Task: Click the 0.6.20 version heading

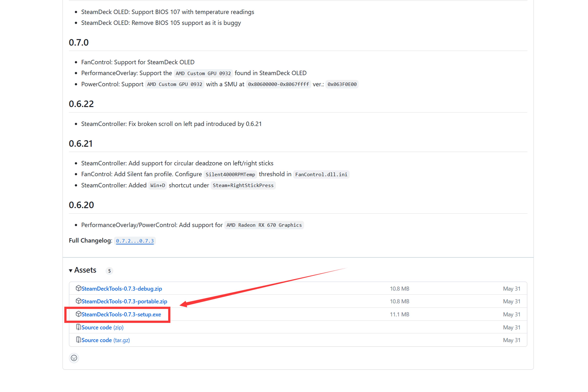Action: coord(82,205)
